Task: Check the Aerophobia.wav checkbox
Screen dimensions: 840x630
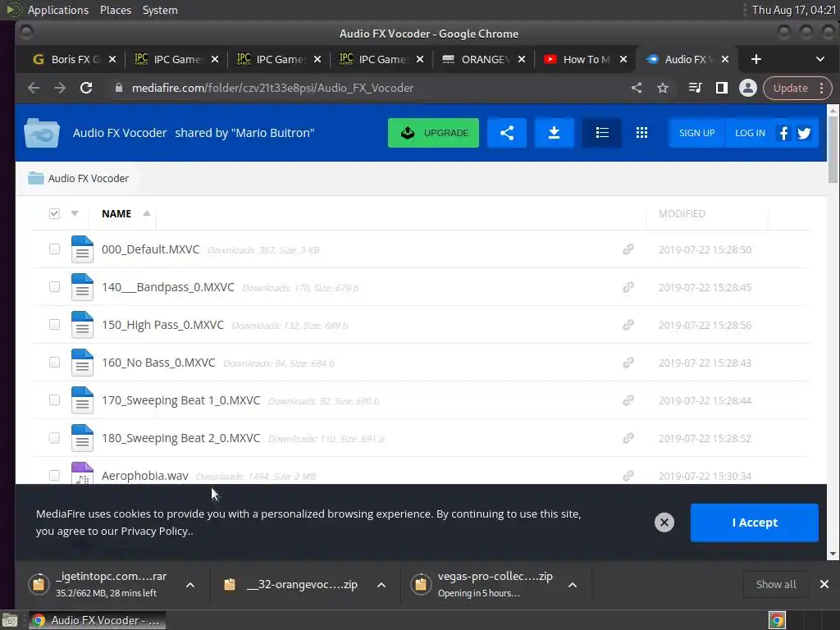Action: click(54, 475)
